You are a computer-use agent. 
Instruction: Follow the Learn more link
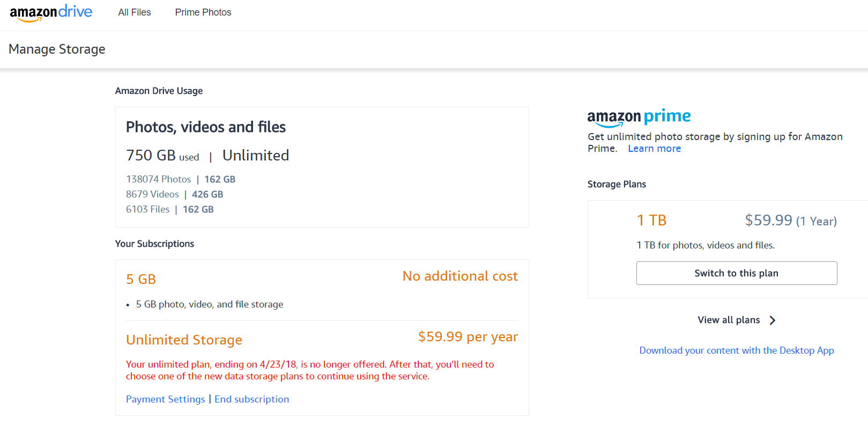pos(654,149)
